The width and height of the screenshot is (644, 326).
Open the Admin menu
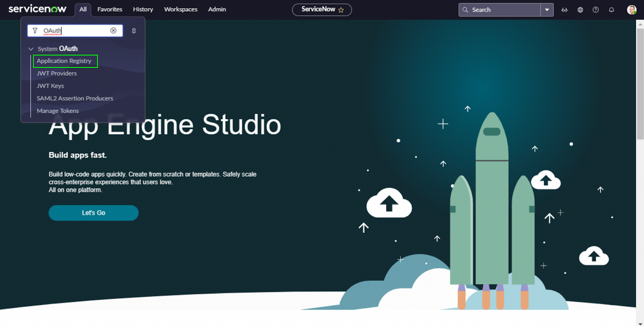tap(217, 9)
